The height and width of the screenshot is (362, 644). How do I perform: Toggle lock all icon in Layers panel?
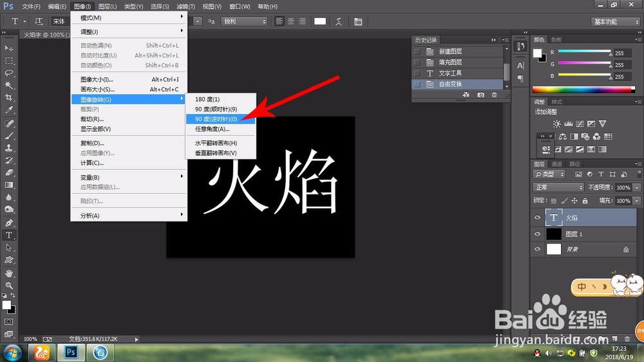pos(585,201)
